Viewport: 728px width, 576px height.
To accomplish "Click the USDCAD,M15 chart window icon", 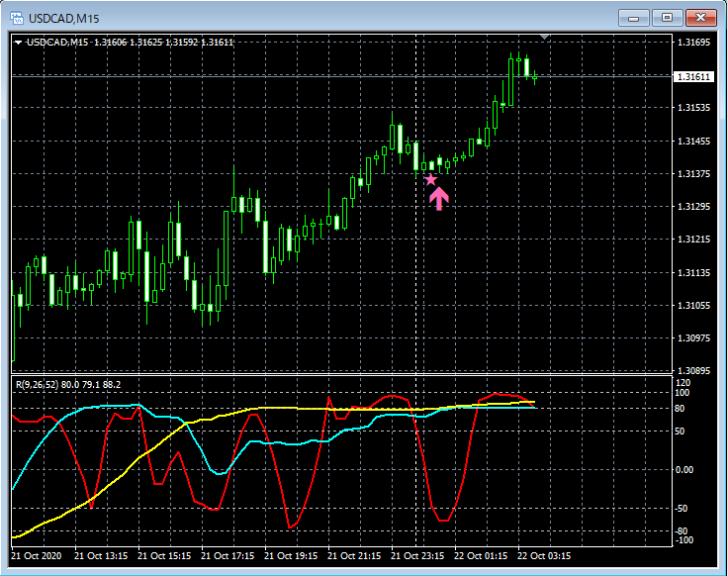I will click(x=17, y=18).
